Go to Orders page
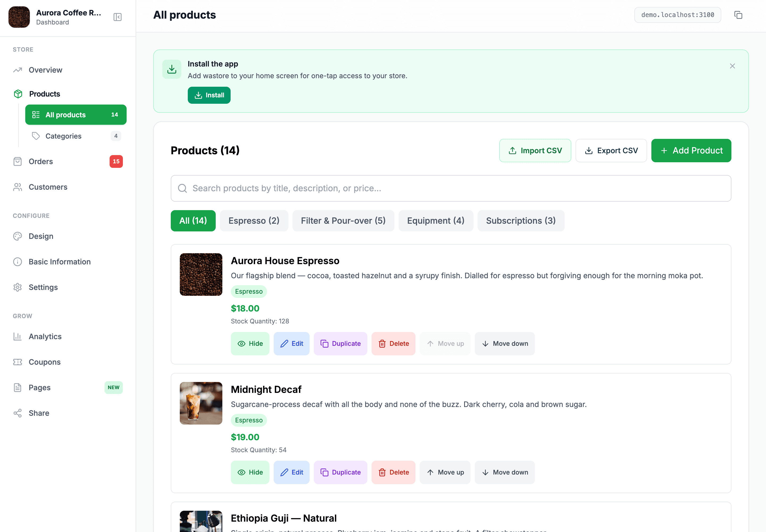This screenshot has height=532, width=766. (68, 161)
